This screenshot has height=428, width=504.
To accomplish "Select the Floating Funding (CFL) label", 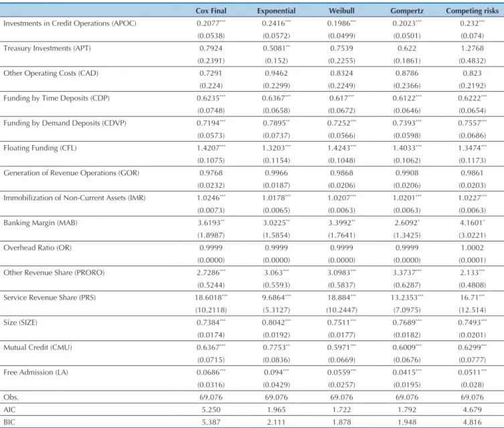I will 40,148.
